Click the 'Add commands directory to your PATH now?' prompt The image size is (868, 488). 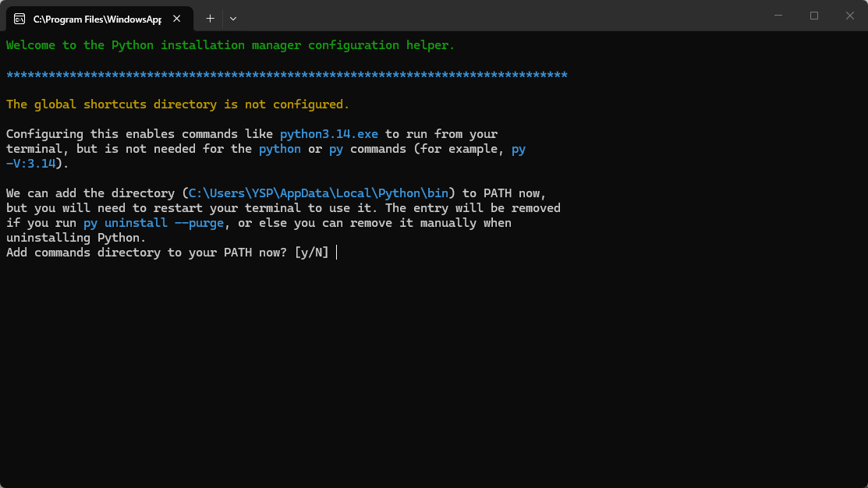(147, 253)
